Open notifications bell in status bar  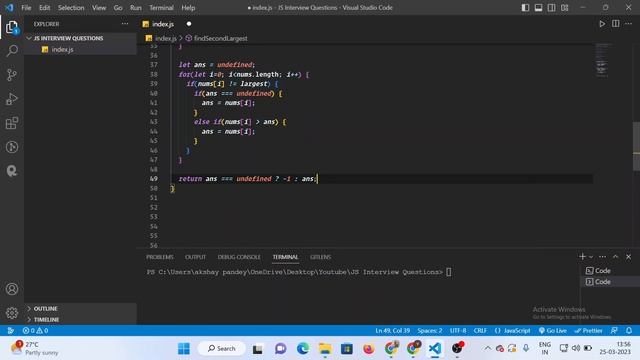629,331
